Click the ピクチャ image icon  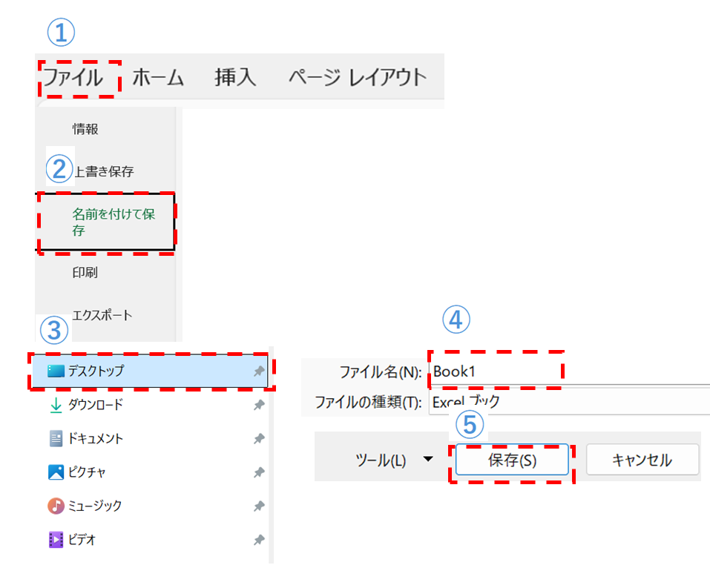click(56, 472)
